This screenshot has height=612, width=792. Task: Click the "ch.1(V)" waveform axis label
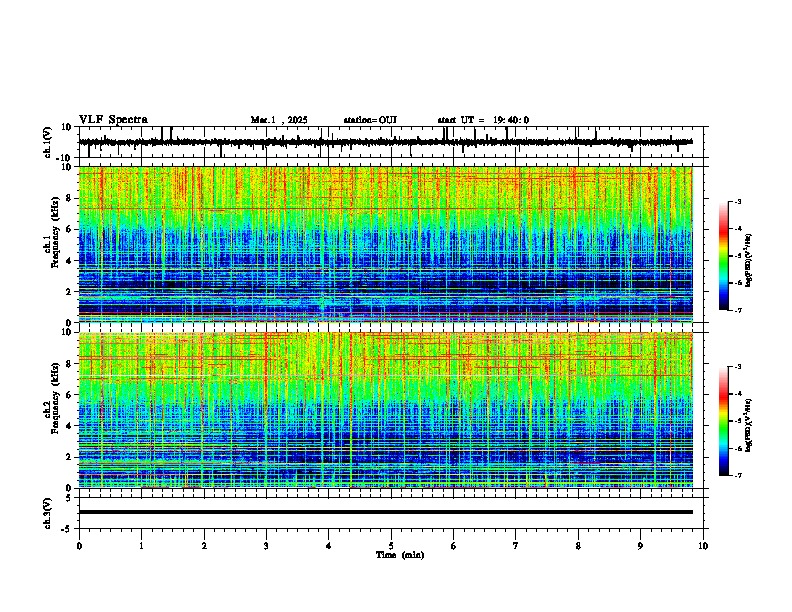pyautogui.click(x=48, y=142)
